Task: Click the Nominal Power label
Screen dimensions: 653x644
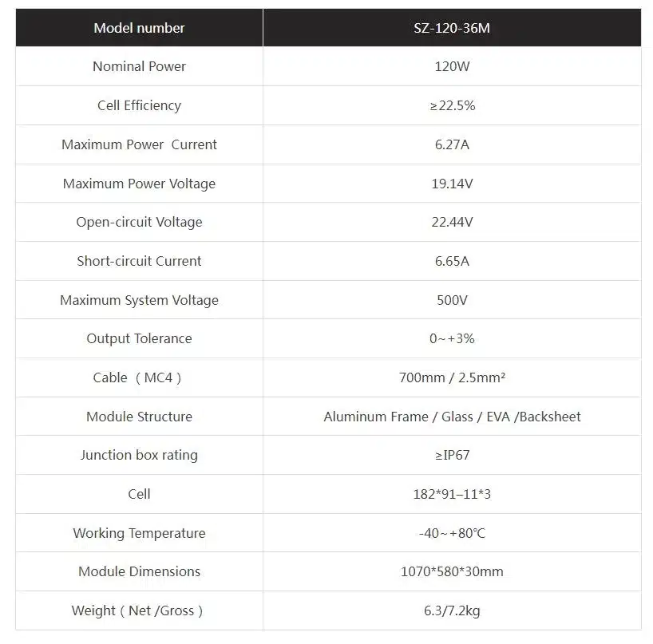Action: (139, 66)
